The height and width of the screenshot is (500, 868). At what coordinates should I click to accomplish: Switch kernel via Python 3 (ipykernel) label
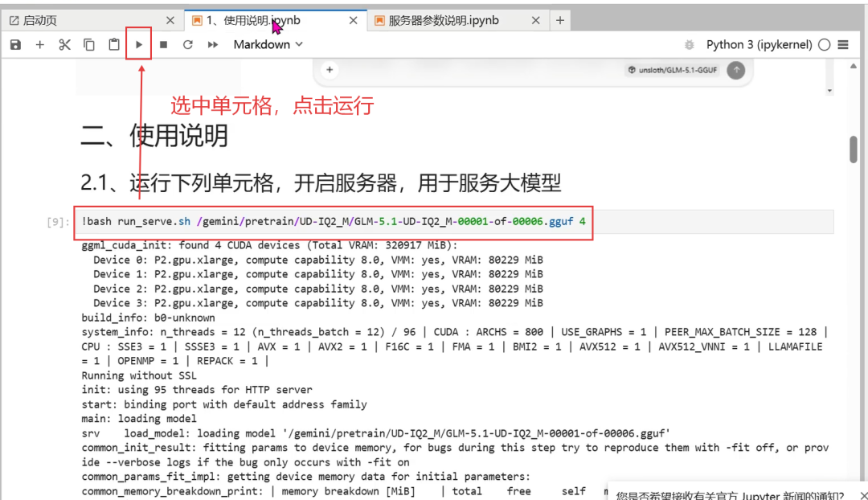[x=759, y=45]
